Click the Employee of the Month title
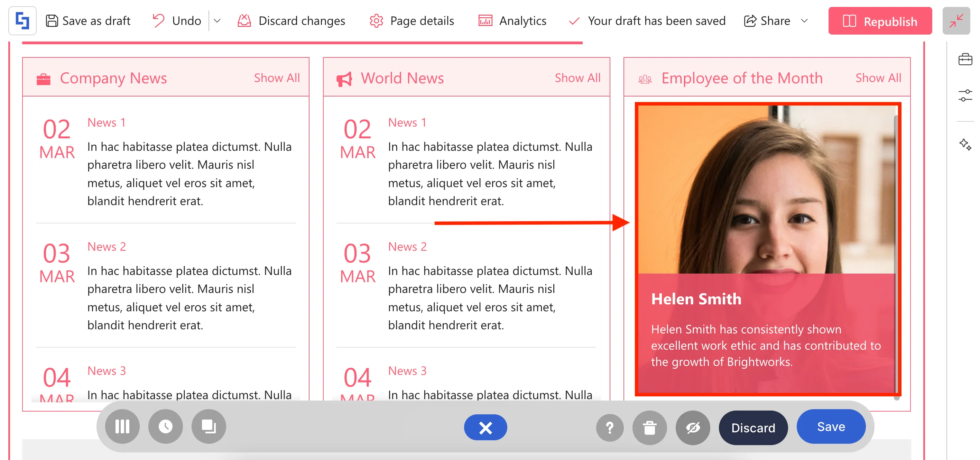The height and width of the screenshot is (460, 980). tap(742, 78)
